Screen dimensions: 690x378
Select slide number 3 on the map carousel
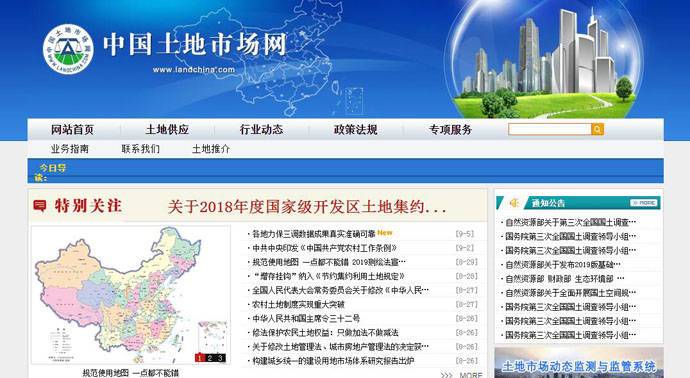[x=220, y=358]
